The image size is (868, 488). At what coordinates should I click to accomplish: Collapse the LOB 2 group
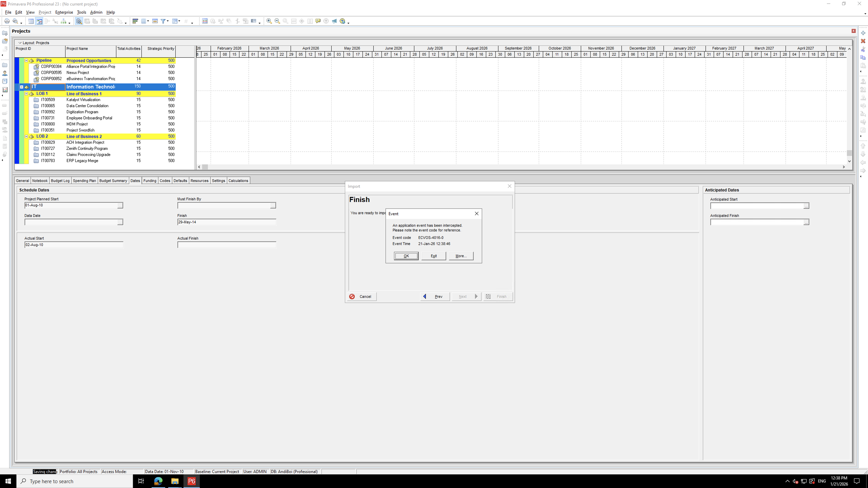pyautogui.click(x=26, y=136)
